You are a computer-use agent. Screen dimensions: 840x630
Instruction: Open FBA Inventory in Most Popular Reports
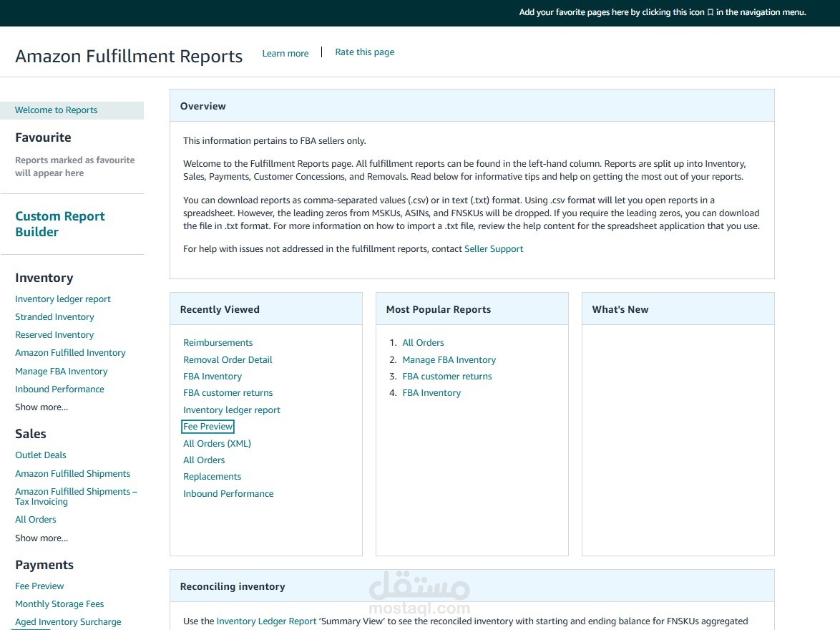pyautogui.click(x=431, y=393)
